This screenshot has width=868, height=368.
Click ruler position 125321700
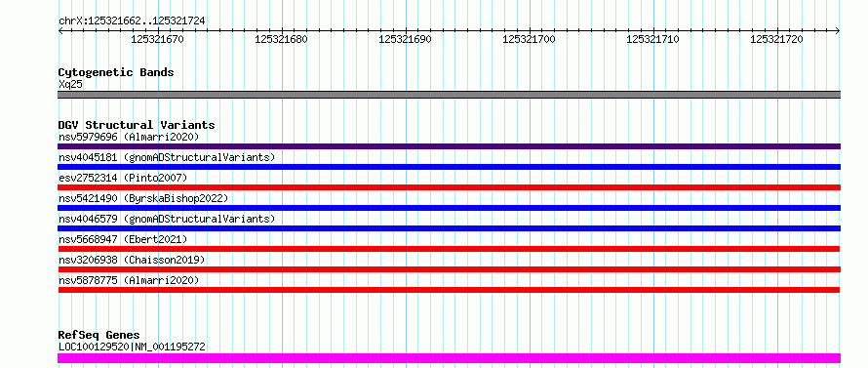click(x=530, y=39)
